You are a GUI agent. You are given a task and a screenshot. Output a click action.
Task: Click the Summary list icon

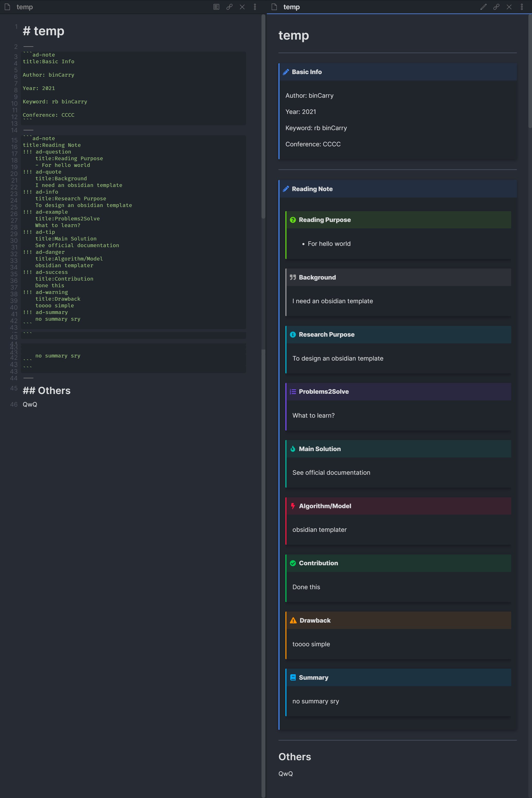coord(292,677)
